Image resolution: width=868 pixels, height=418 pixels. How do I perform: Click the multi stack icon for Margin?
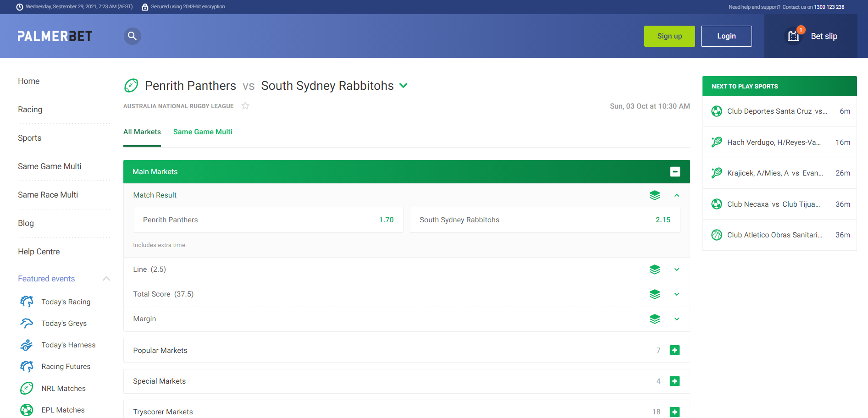click(x=655, y=319)
